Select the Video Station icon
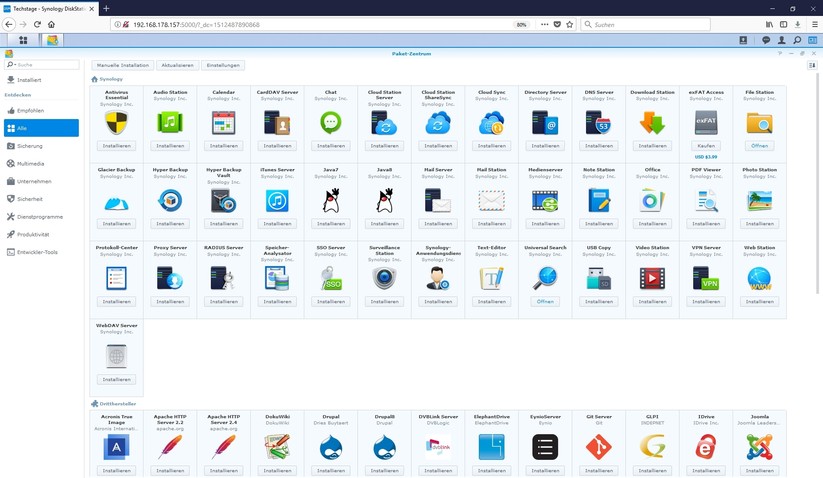 pyautogui.click(x=652, y=278)
